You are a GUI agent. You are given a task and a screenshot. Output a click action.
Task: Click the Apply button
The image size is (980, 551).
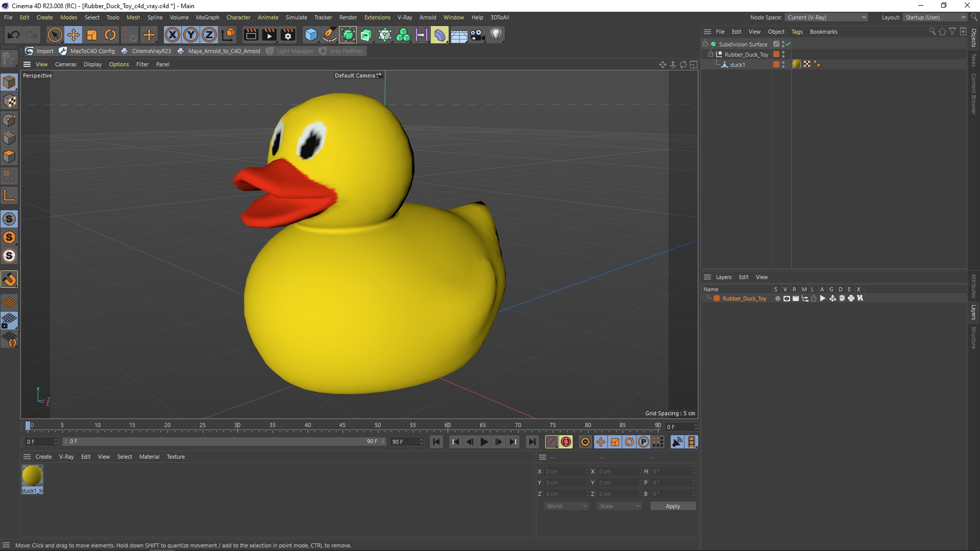point(672,506)
